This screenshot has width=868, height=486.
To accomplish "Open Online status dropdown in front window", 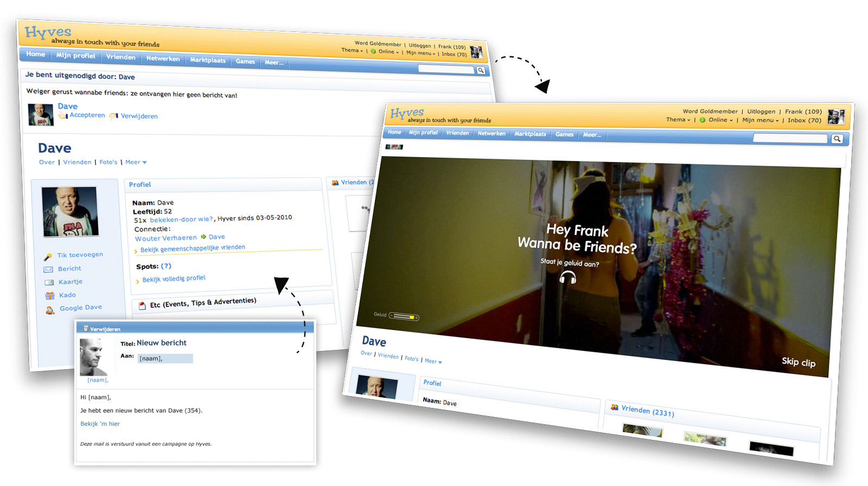I will [720, 120].
